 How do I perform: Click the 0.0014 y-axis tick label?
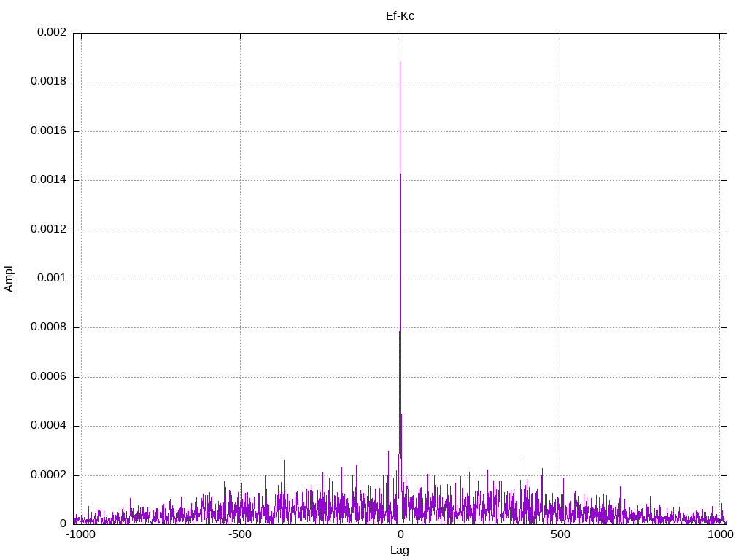pos(48,180)
